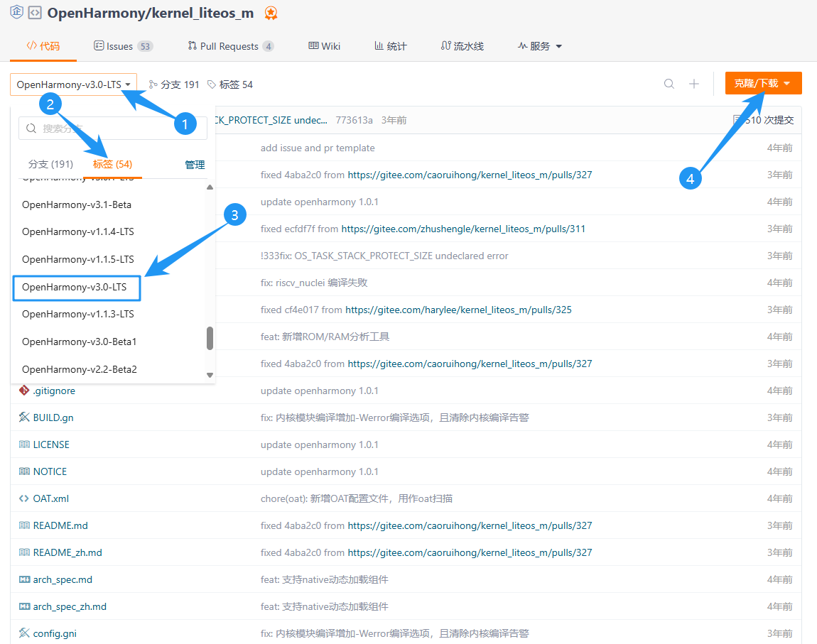Click the branch icon next to 分支 191

(153, 84)
